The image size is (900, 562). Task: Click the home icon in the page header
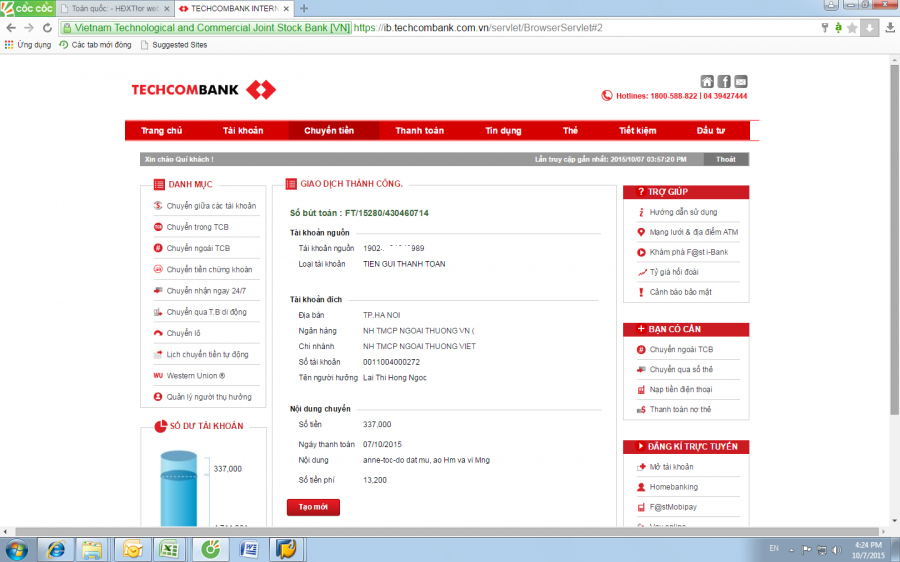(x=707, y=81)
